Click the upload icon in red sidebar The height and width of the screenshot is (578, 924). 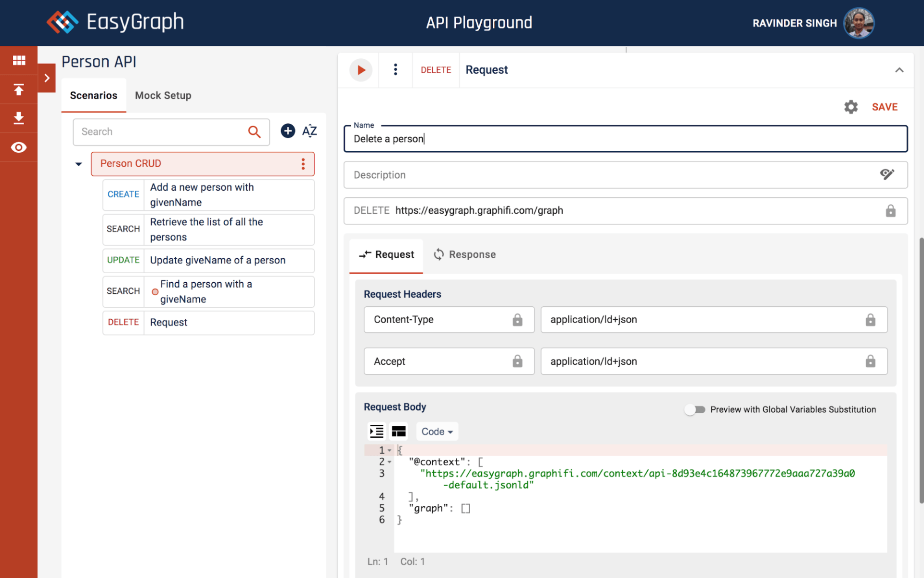coord(19,90)
